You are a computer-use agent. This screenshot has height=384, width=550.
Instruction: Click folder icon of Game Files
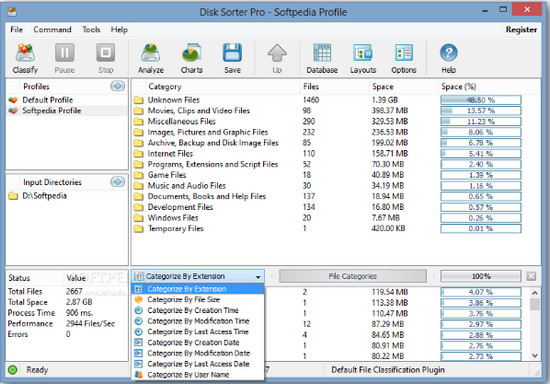[139, 175]
